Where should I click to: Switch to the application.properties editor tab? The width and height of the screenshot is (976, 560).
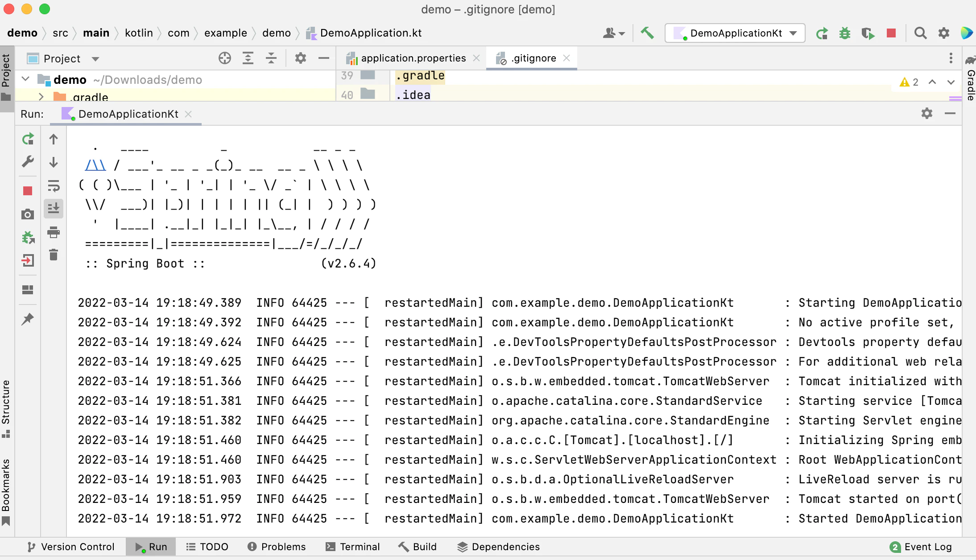tap(413, 58)
